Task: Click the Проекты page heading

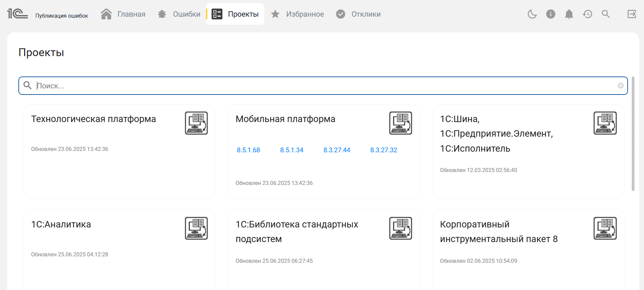Action: pyautogui.click(x=41, y=52)
